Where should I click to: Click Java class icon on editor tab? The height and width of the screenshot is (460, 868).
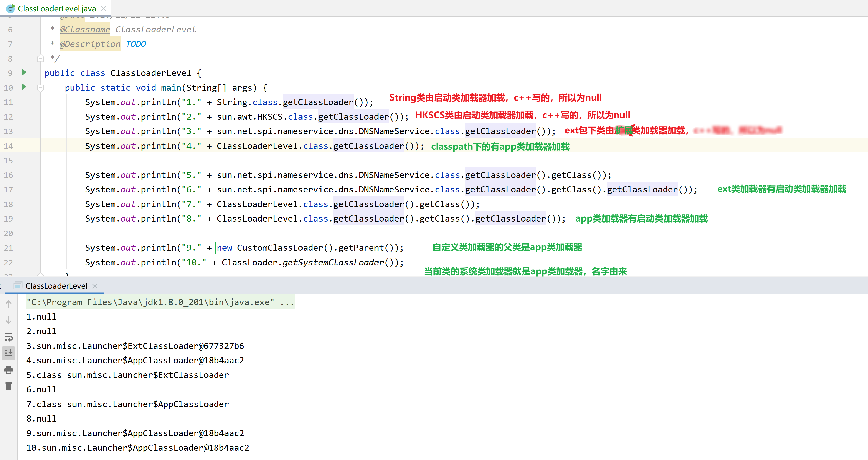pyautogui.click(x=10, y=8)
